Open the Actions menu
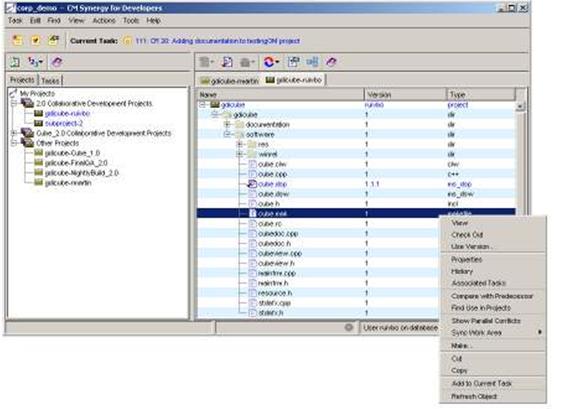This screenshot has height=409, width=564. tap(104, 21)
